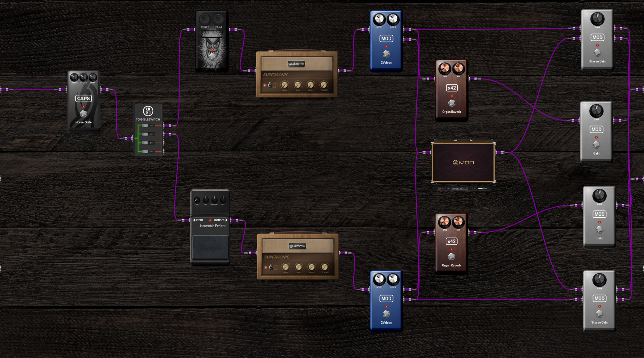Click the guitarix logo on lower Supersonic amp
This screenshot has height=358, width=644.
coord(297,246)
